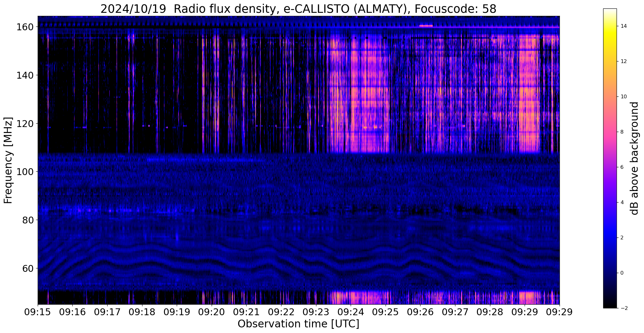Click the 60 frequency tick label
The width and height of the screenshot is (644, 333).
tap(28, 268)
